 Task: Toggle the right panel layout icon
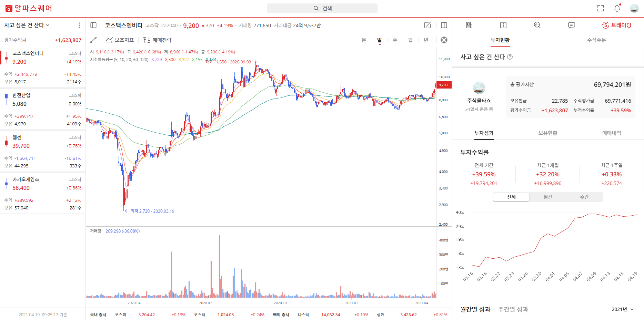(x=444, y=25)
